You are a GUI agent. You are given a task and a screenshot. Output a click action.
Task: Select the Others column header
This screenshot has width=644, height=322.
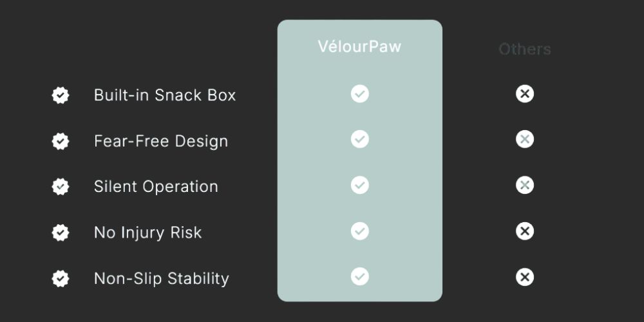click(525, 50)
